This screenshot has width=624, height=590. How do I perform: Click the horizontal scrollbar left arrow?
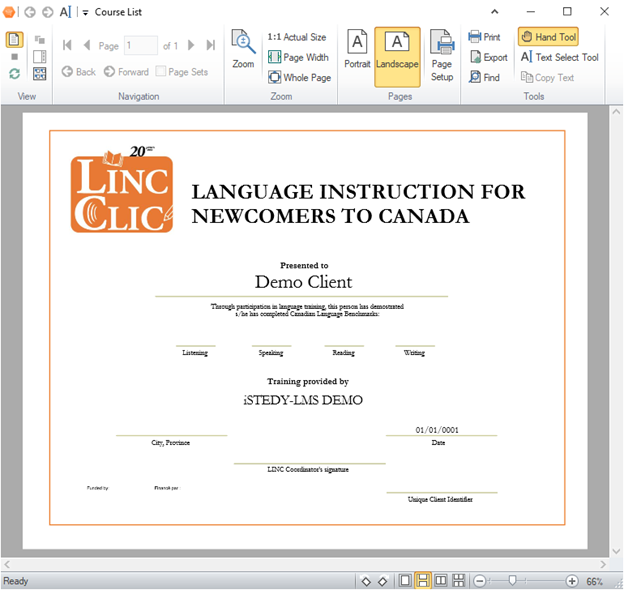7,564
